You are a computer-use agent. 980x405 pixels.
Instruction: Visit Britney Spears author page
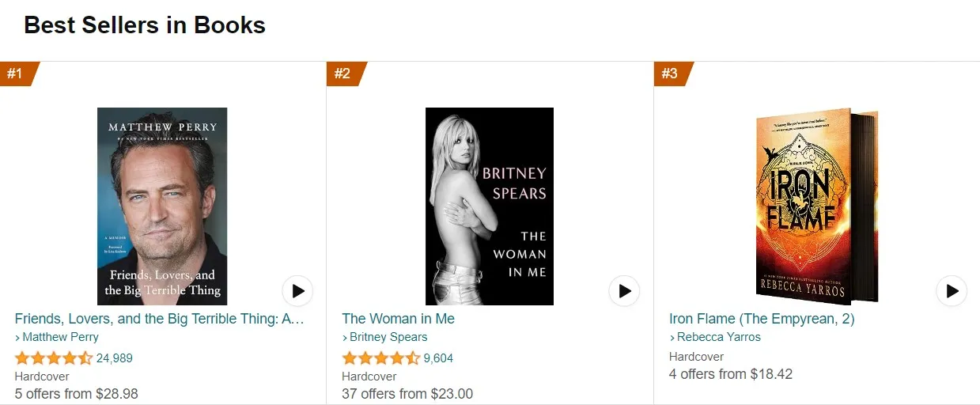(388, 337)
